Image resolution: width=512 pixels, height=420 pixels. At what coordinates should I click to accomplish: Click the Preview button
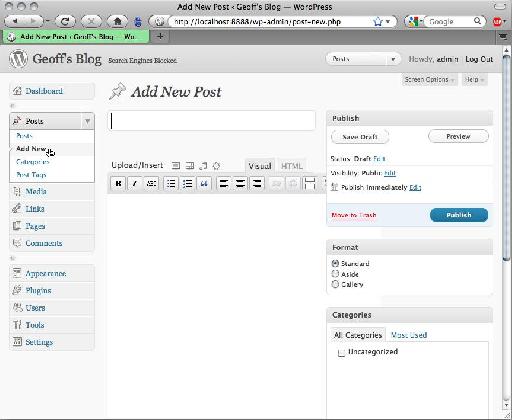tap(458, 136)
